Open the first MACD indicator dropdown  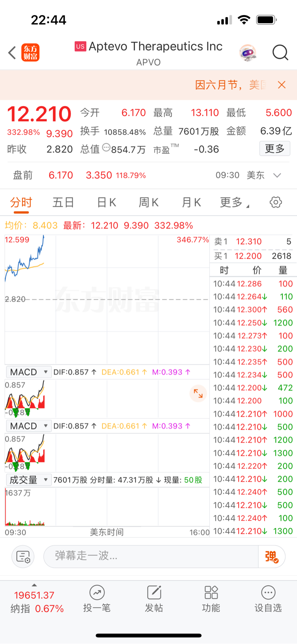pyautogui.click(x=29, y=372)
